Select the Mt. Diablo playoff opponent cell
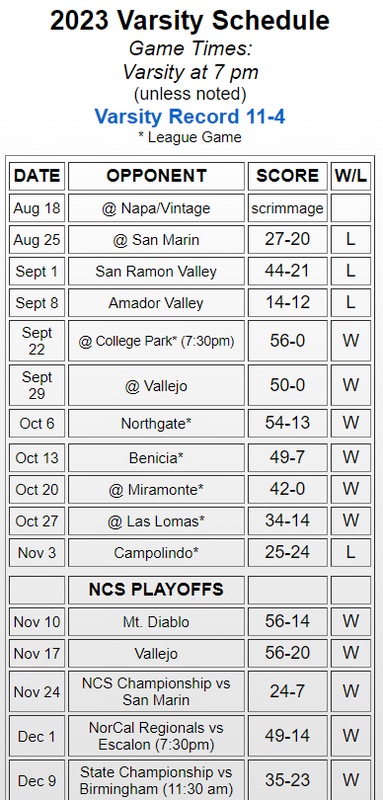Viewport: 383px width, 800px height. coord(157,622)
